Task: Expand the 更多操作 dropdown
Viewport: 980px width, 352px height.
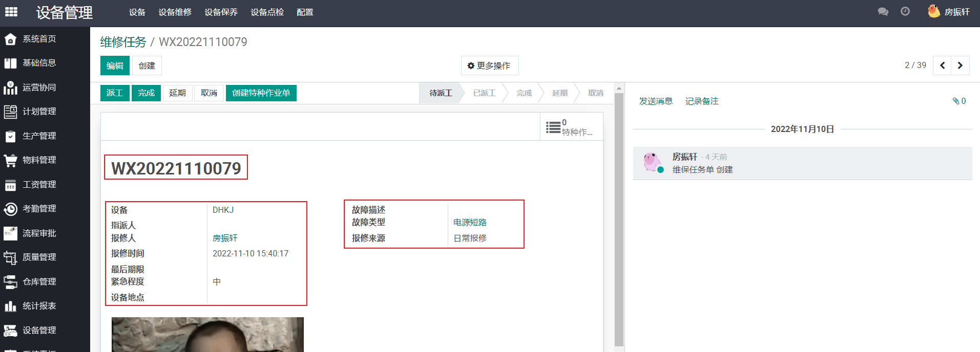Action: [489, 66]
